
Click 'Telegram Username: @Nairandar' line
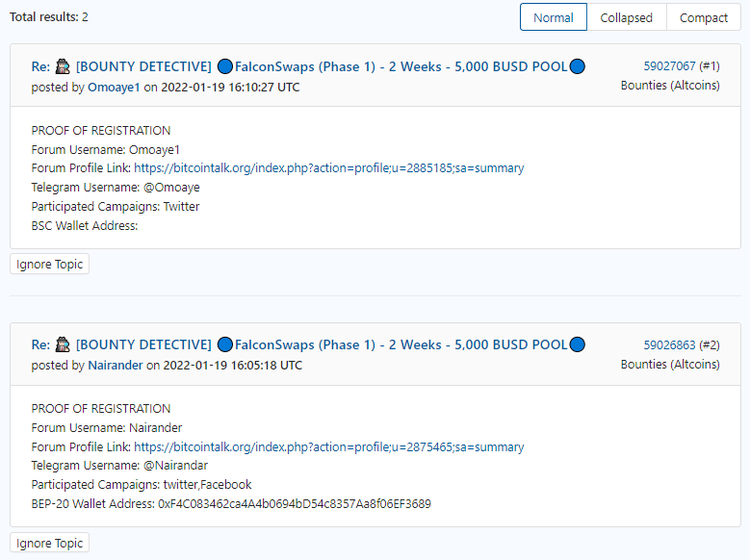(x=119, y=466)
